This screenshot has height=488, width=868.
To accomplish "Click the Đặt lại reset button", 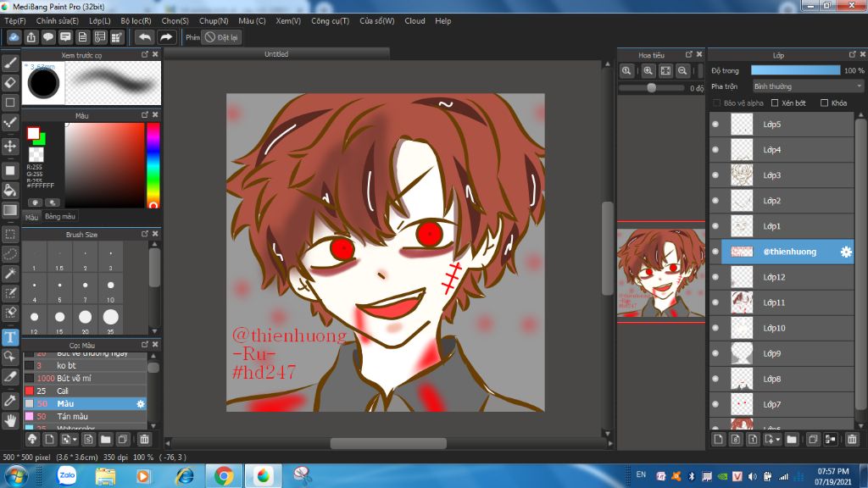I will [x=221, y=37].
